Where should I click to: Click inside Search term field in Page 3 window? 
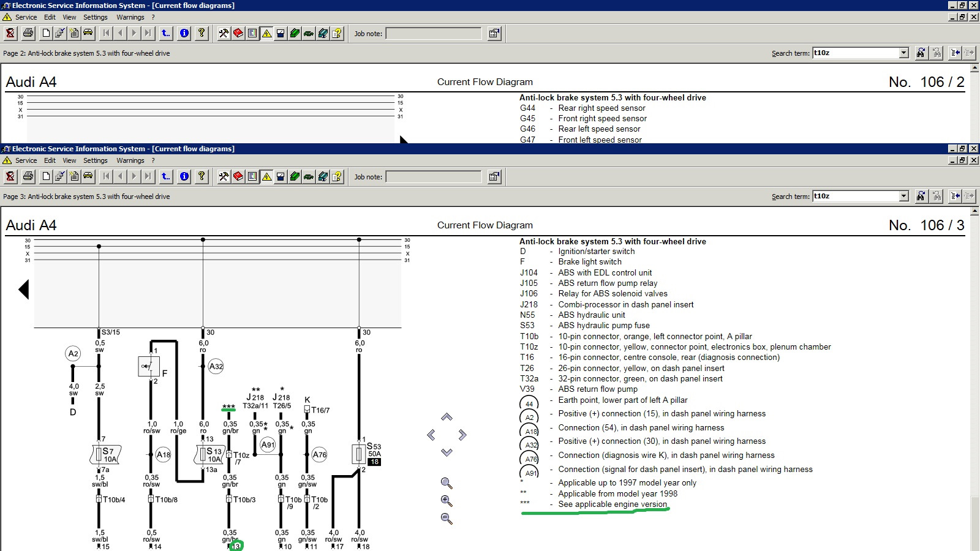point(856,196)
